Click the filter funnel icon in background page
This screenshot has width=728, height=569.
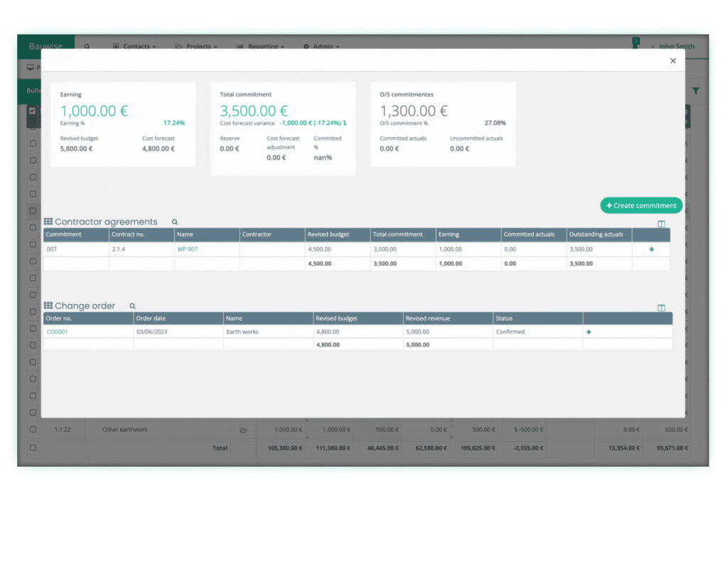695,92
